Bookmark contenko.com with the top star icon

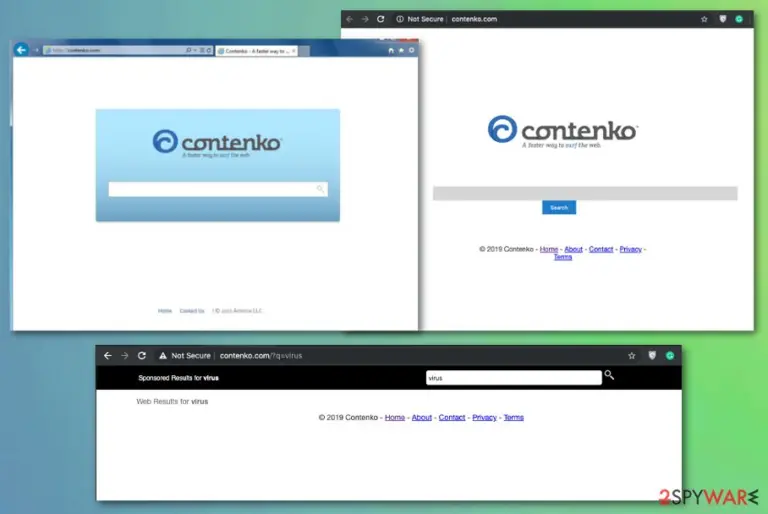click(704, 19)
